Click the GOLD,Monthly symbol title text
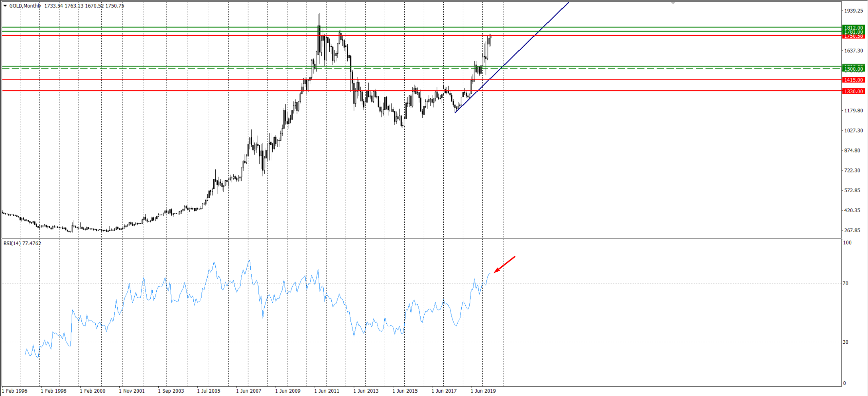The width and height of the screenshot is (868, 396). coord(25,6)
